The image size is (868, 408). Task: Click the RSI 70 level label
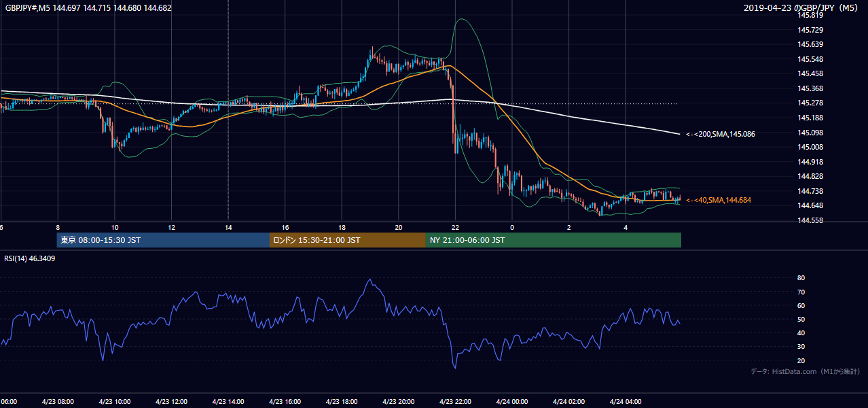pyautogui.click(x=801, y=292)
